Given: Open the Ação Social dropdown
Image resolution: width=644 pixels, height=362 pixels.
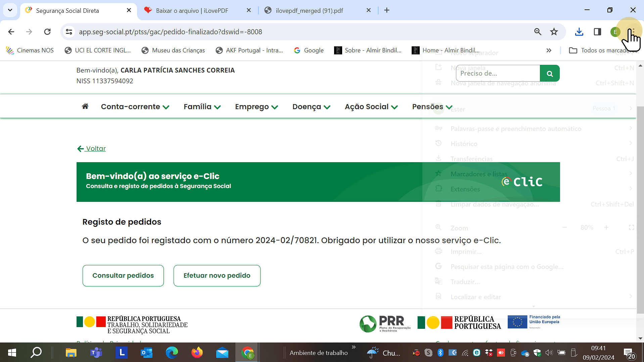Looking at the screenshot, I should (371, 107).
